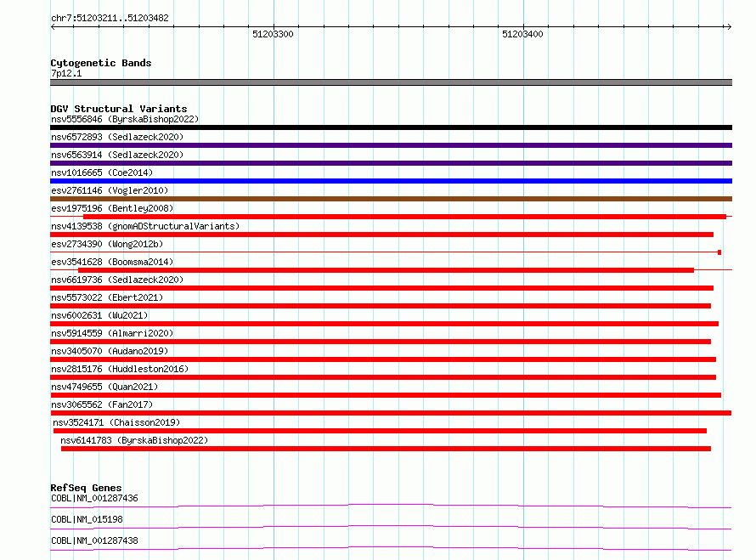The width and height of the screenshot is (756, 560).
Task: Click the small red esv2734390 end block
Action: (x=719, y=252)
